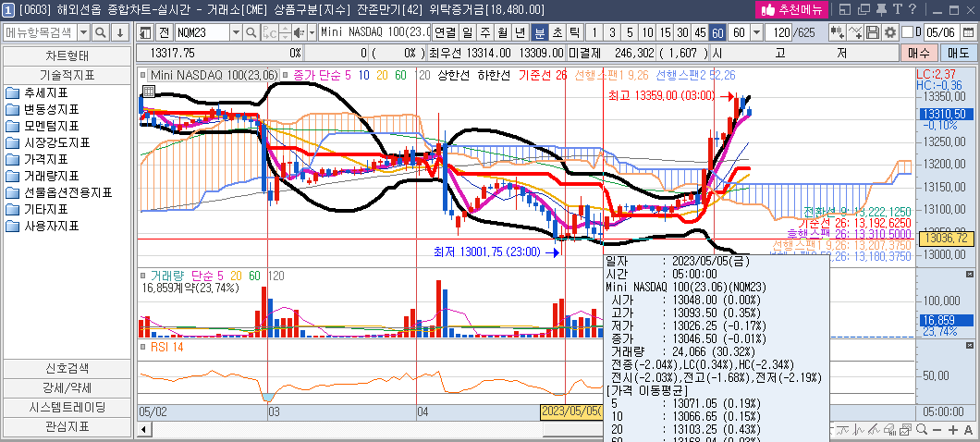The height and width of the screenshot is (442, 980).
Task: Toggle the Mini NASDAQ 100 price series legend box
Action: tap(143, 75)
